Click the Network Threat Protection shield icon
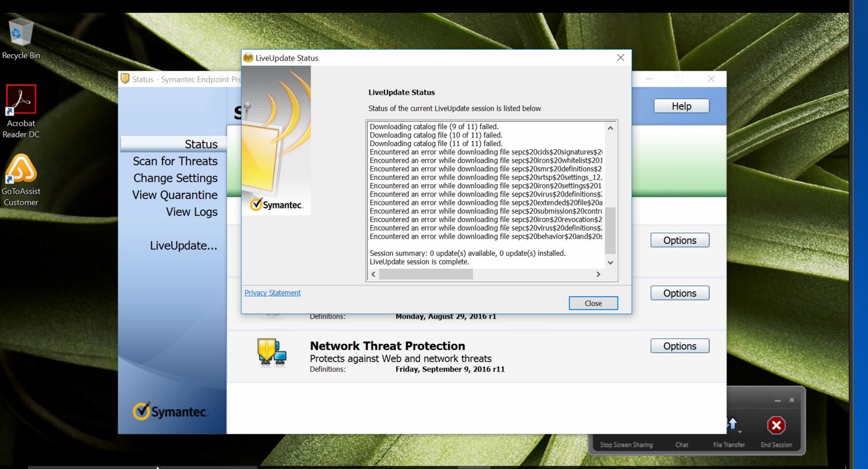Screen dimensions: 868x469 point(273,352)
